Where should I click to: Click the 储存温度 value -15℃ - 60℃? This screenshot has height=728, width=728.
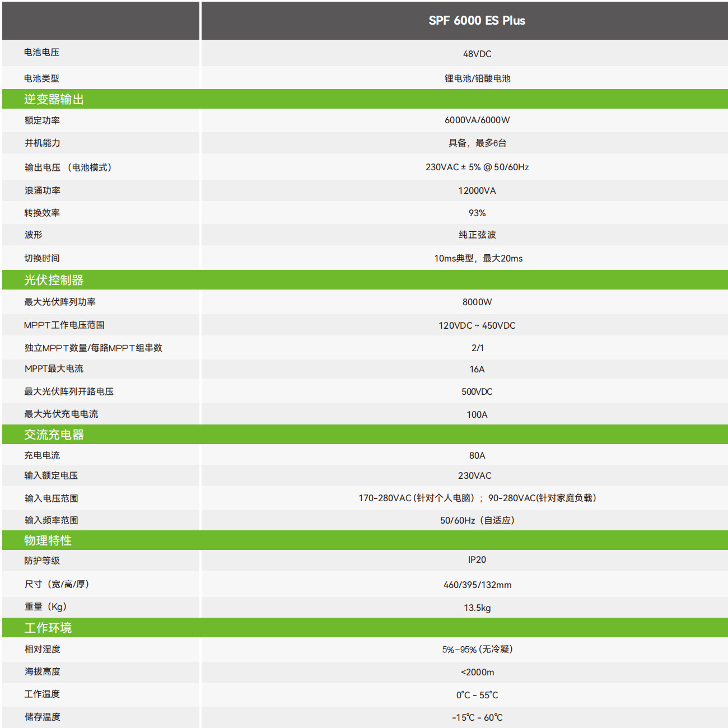pos(476,716)
